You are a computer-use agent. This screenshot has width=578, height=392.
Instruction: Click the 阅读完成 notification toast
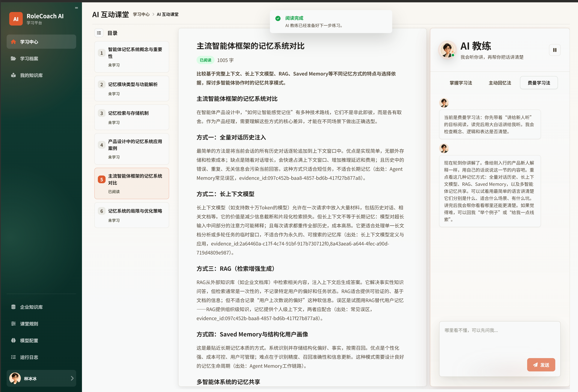point(331,22)
